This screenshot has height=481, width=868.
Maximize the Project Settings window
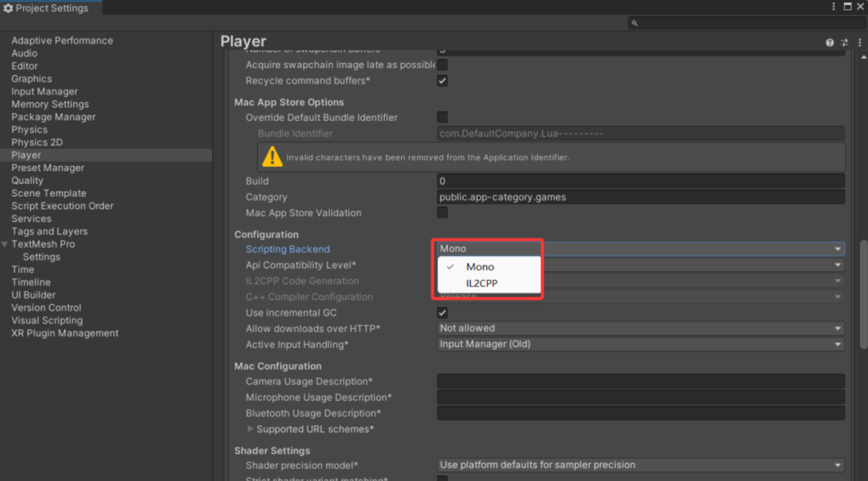tap(848, 7)
